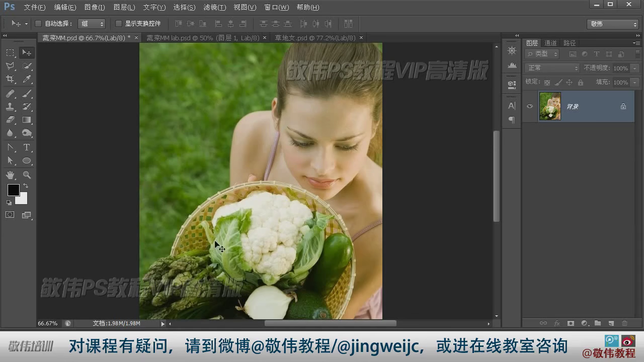
Task: Select the Blur tool
Action: [x=10, y=133]
